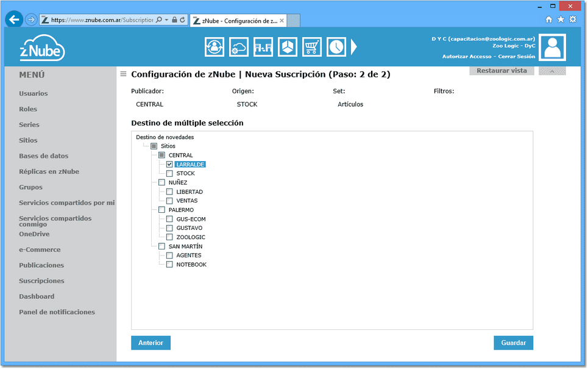Click the Autorizar Accesso link
Viewport: 588px width, 369px height.
(x=467, y=56)
